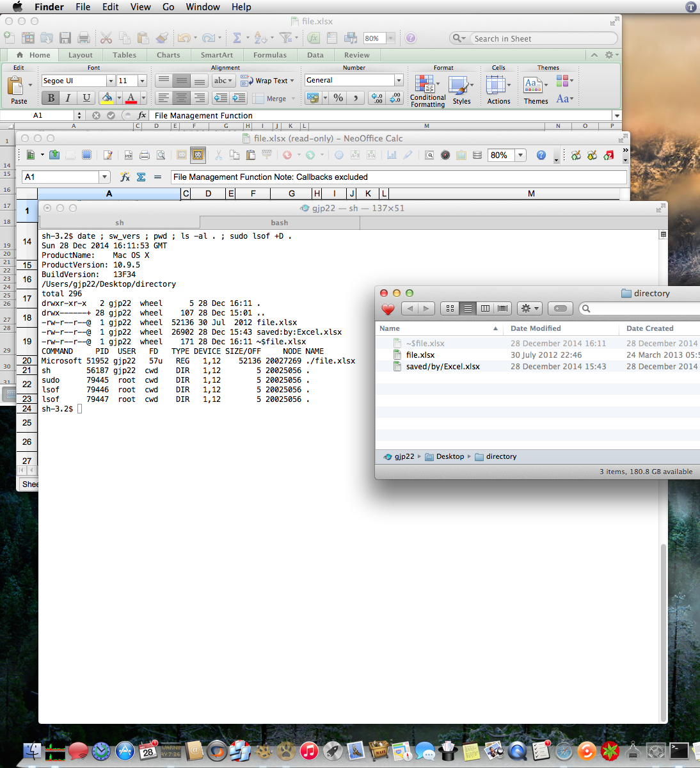Open iTunes from the Dock
The height and width of the screenshot is (768, 700).
click(x=309, y=750)
